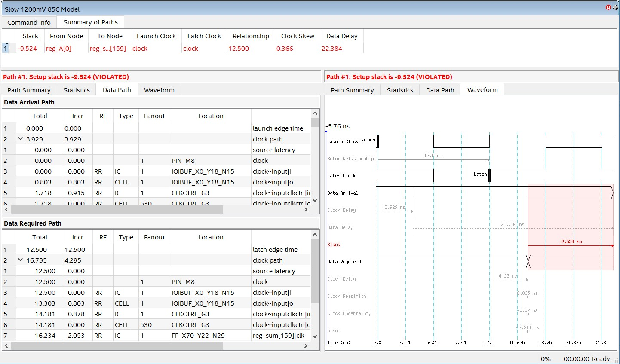Switch to Data Path tab in right pane
Screen dimensions: 620x364
[440, 90]
